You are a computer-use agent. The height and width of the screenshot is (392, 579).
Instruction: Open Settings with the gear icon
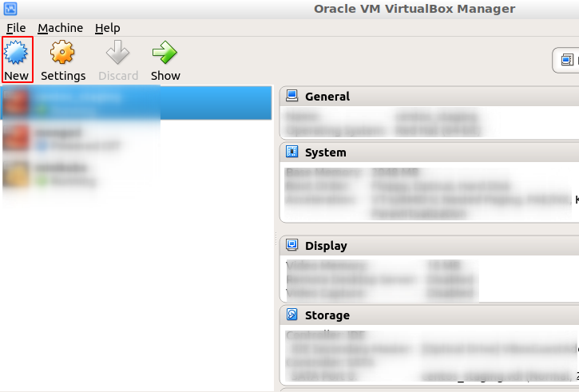(62, 53)
